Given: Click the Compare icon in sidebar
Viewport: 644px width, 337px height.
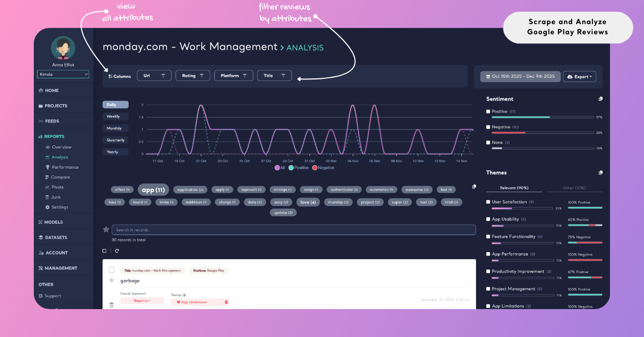Looking at the screenshot, I should point(48,177).
